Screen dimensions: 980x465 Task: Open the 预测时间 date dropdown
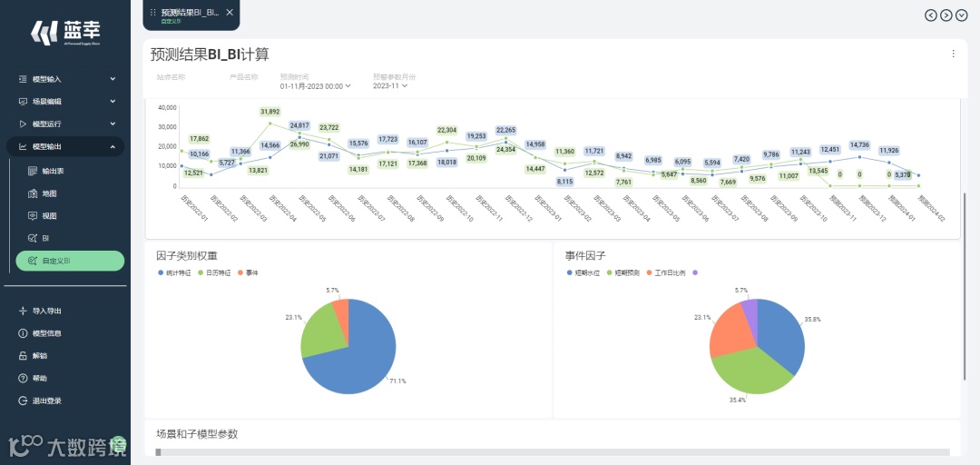click(316, 86)
